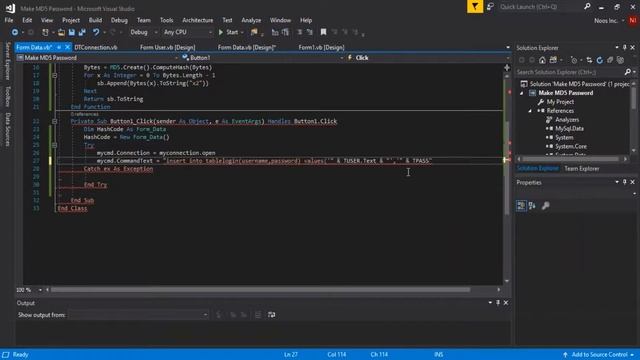Click the Solution Explorer Collapse All icon
Image resolution: width=640 pixels, height=360 pixels.
610,60
